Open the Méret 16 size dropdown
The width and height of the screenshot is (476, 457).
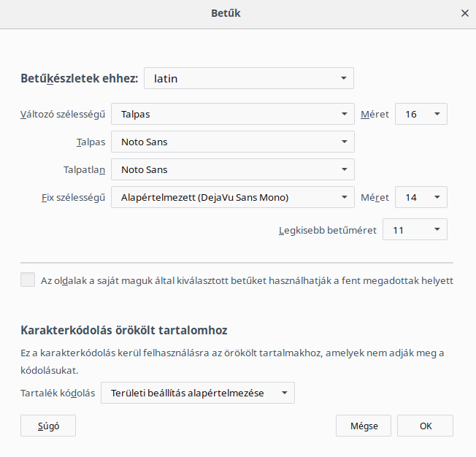(421, 114)
